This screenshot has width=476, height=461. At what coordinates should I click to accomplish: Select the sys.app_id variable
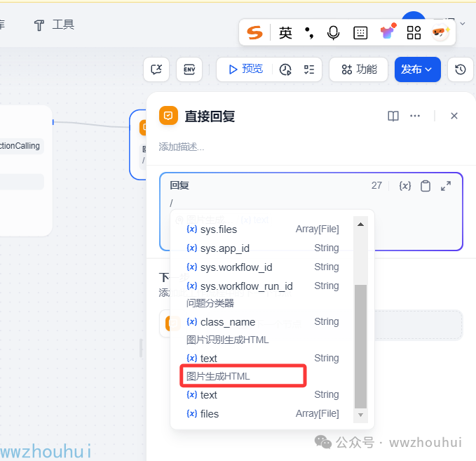pyautogui.click(x=263, y=248)
